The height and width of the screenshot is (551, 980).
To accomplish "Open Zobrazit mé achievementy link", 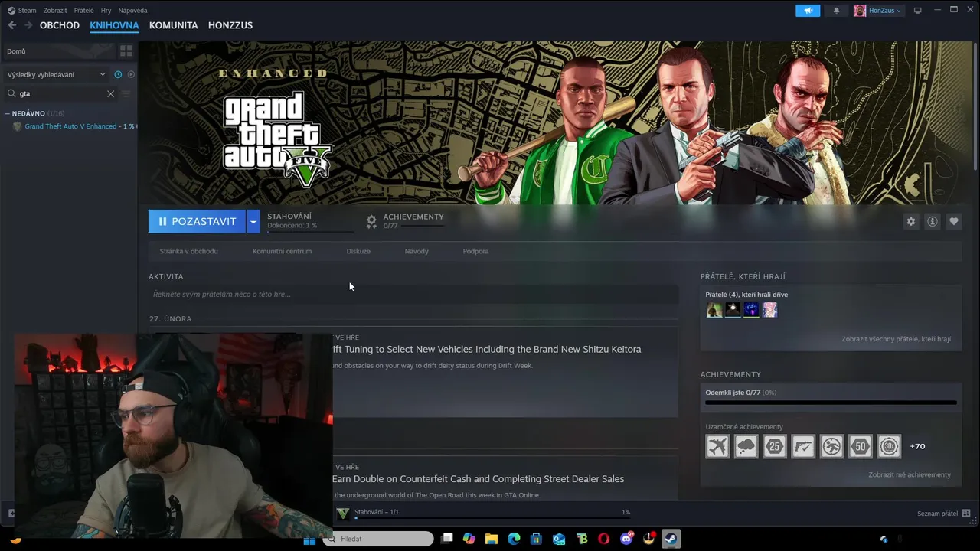I will pyautogui.click(x=910, y=474).
